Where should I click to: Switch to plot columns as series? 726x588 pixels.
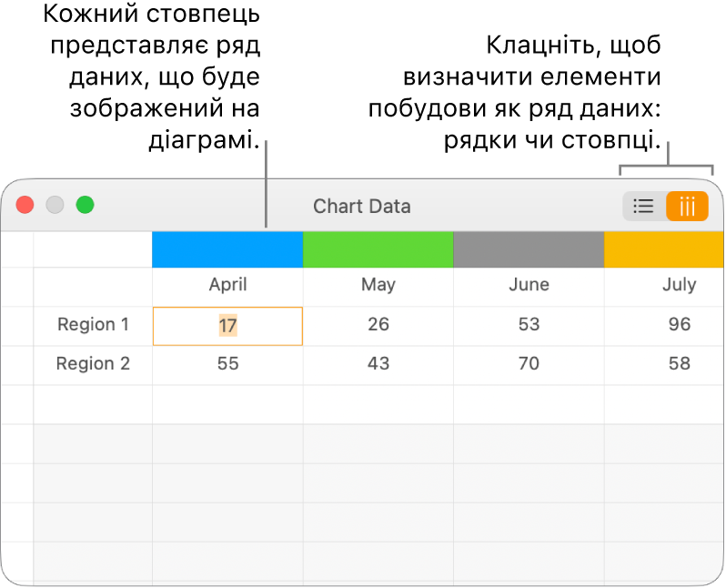point(687,207)
